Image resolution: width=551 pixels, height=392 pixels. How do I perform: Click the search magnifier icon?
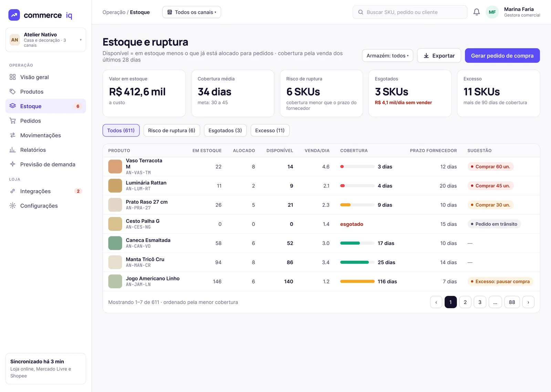coord(361,12)
